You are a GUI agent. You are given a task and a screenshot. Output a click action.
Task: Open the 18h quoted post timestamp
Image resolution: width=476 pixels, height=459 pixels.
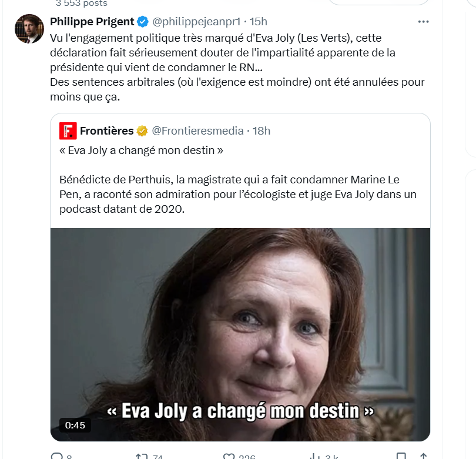click(x=262, y=130)
